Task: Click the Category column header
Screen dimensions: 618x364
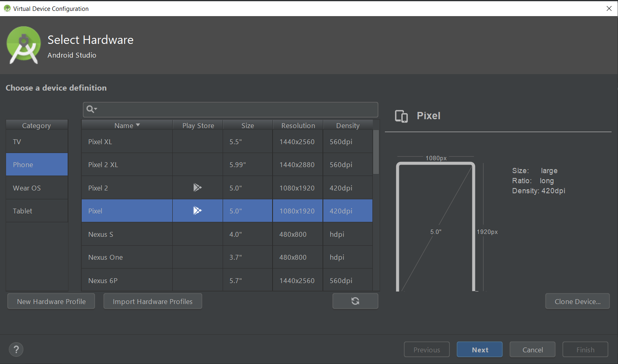Action: pyautogui.click(x=37, y=125)
